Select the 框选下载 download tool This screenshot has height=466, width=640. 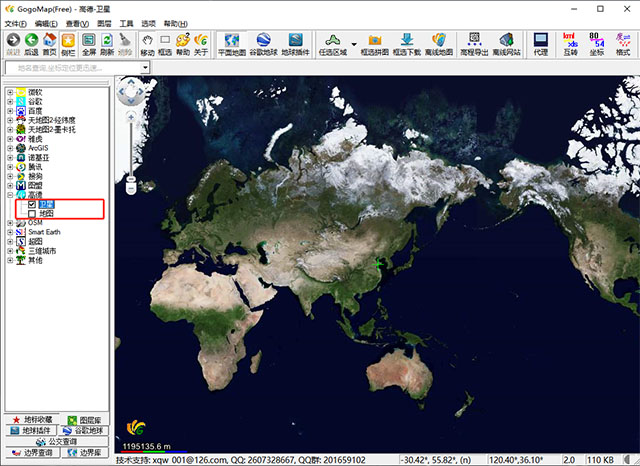[x=407, y=43]
